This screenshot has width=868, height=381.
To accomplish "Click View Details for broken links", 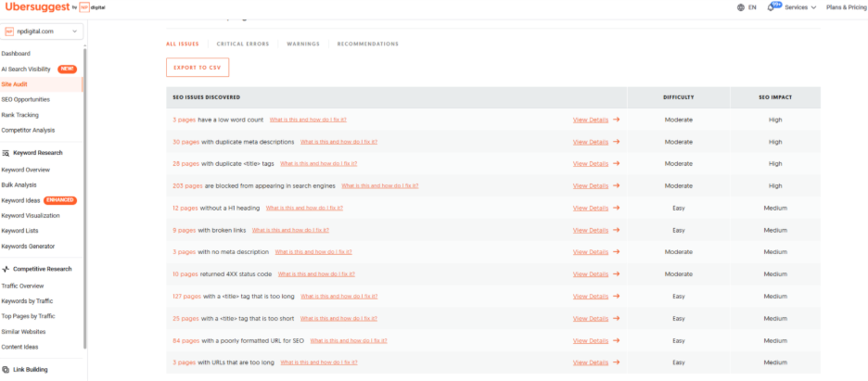I will (591, 230).
